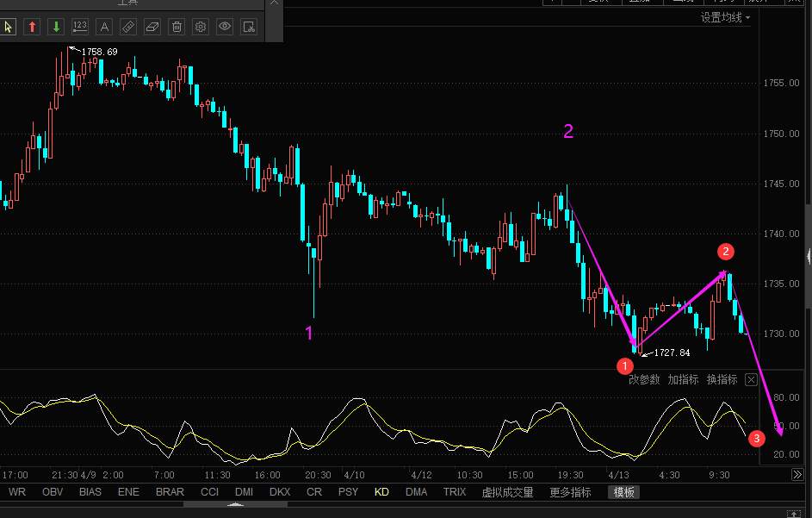Collapse the drawing tools panel chevron
Screen dimensions: 812x518
tap(275, 3)
